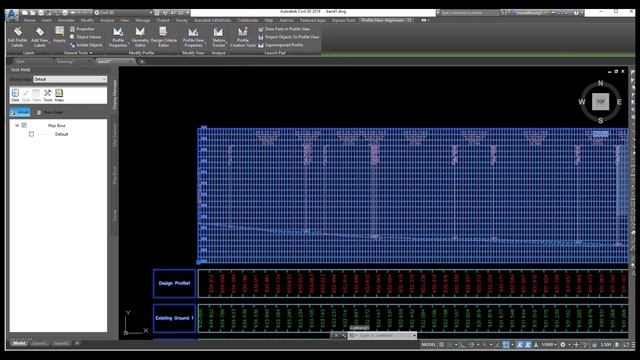Click the Model layout tab
640x360 pixels.
click(18, 343)
